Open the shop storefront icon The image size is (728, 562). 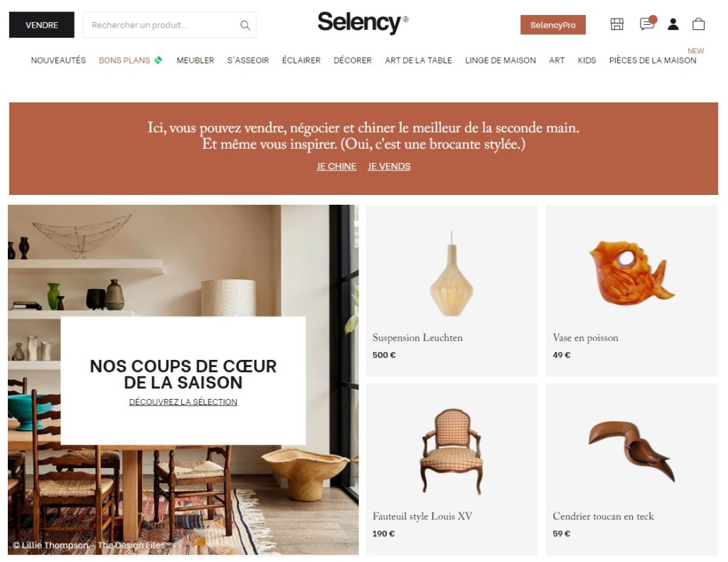tap(616, 24)
